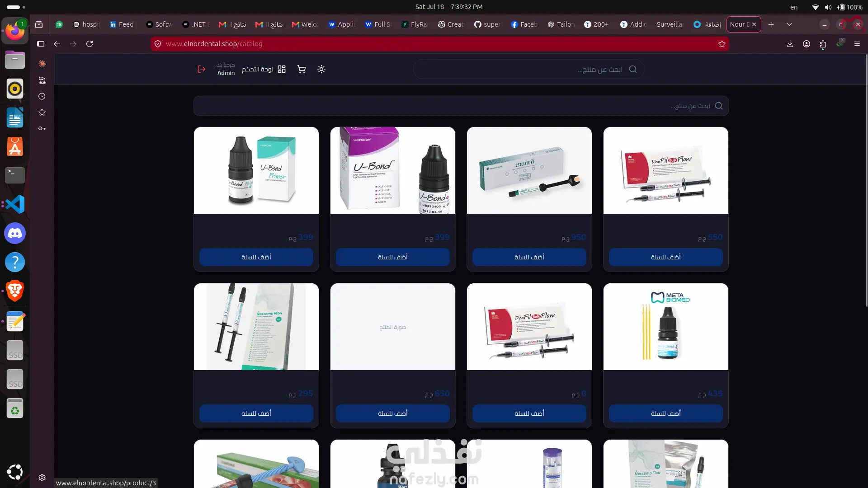Open Passwords key icon in the sidebar
868x488 pixels.
[42, 128]
